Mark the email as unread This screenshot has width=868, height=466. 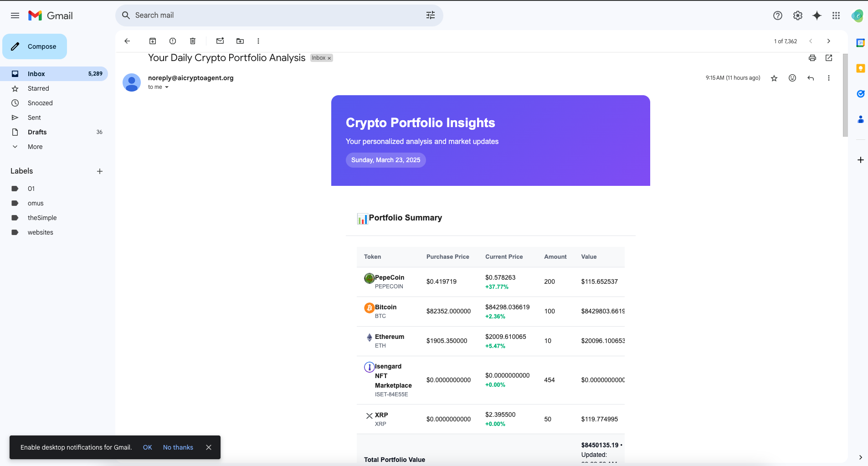(220, 41)
